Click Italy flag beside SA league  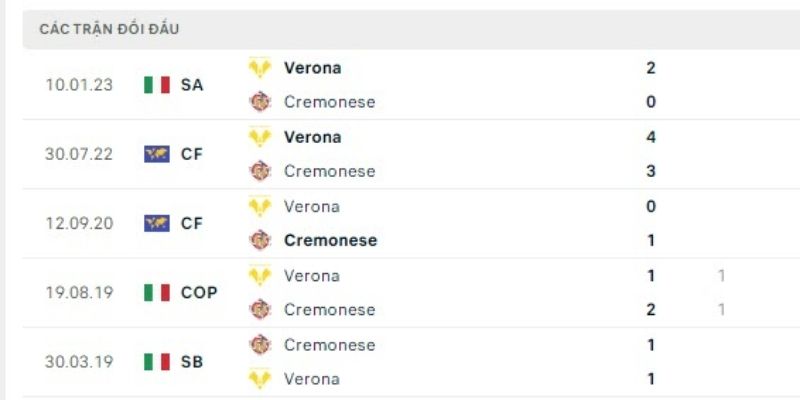click(157, 85)
